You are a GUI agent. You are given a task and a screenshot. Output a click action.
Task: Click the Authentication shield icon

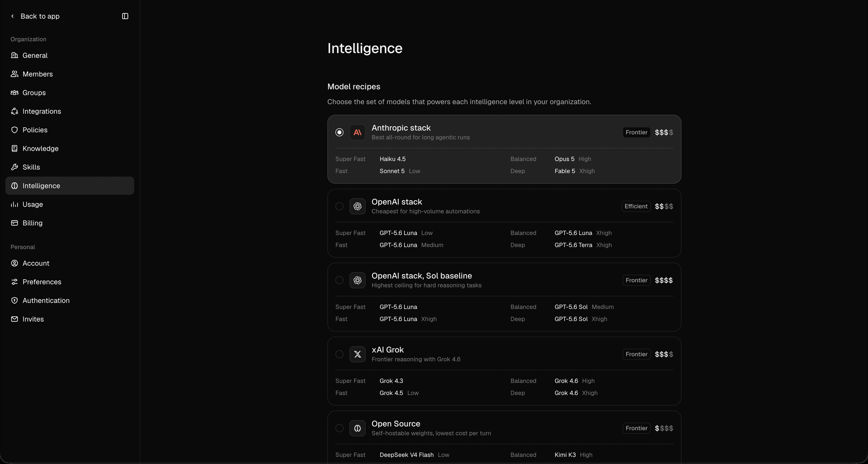pyautogui.click(x=14, y=300)
